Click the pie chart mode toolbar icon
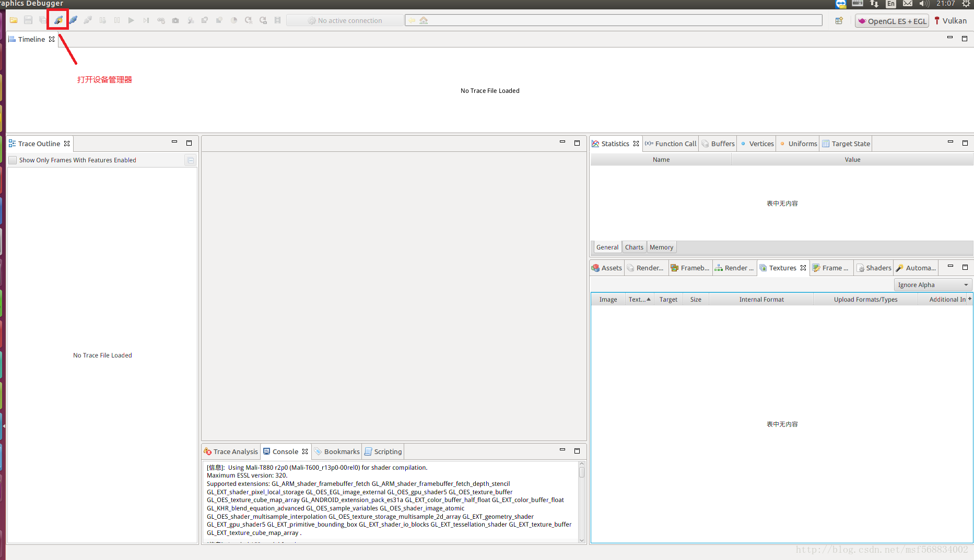This screenshot has height=560, width=974. (x=234, y=20)
